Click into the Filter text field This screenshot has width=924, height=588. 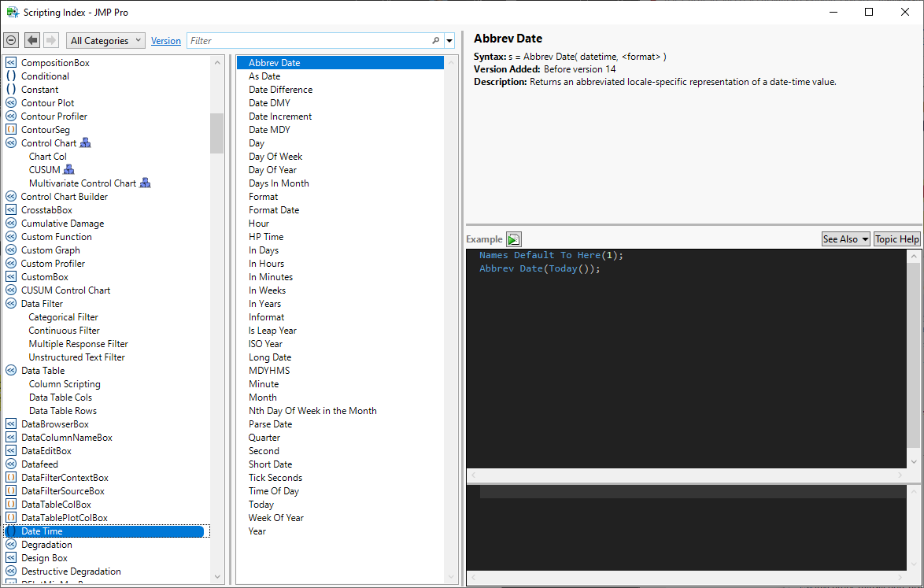point(307,41)
